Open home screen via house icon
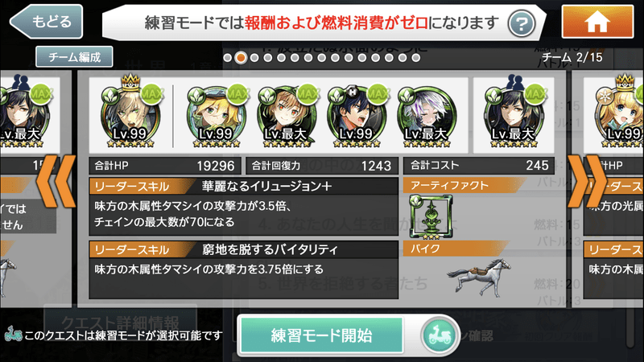Screen dimensions: 644x362 [597, 22]
